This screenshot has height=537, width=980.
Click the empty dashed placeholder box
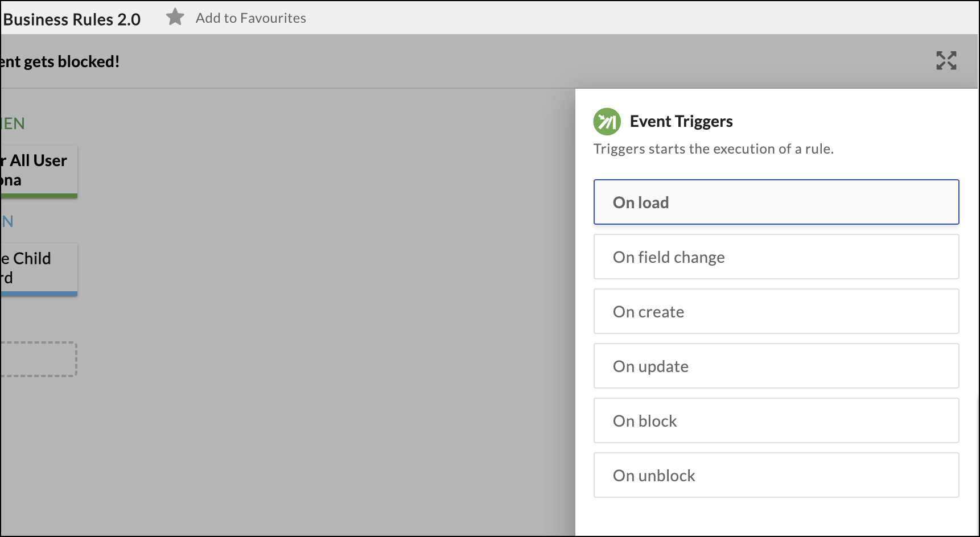(38, 359)
